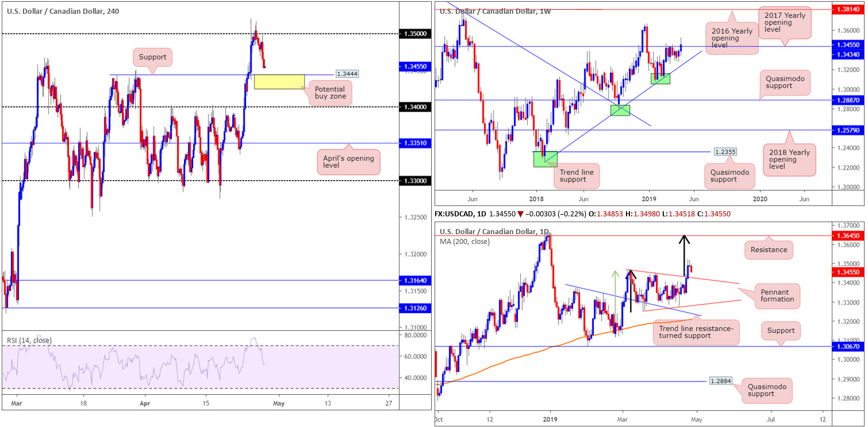Select the '2017 Yearly opening level' callout
The width and height of the screenshot is (868, 427).
point(785,24)
